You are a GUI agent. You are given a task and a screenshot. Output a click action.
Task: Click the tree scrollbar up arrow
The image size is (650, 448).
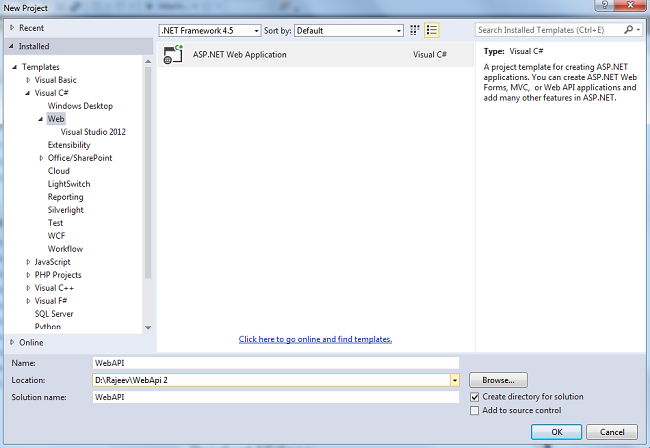click(x=148, y=61)
